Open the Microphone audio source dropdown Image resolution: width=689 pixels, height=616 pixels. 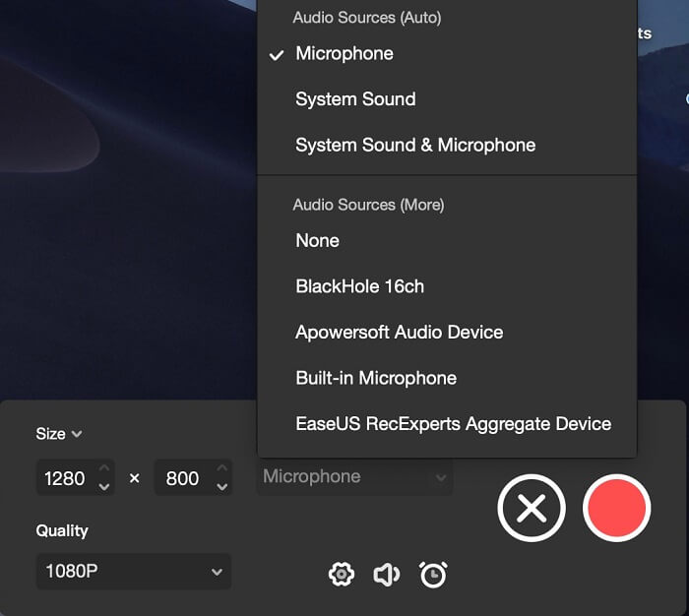click(x=354, y=477)
